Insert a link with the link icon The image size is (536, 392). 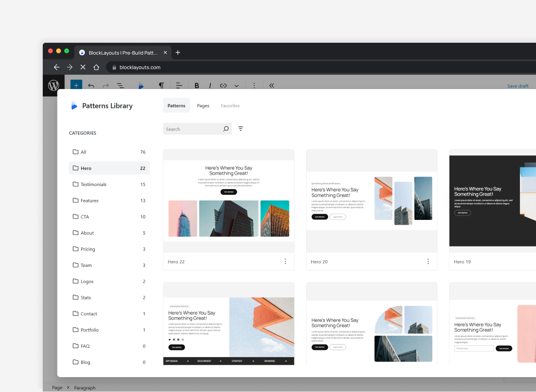(223, 86)
